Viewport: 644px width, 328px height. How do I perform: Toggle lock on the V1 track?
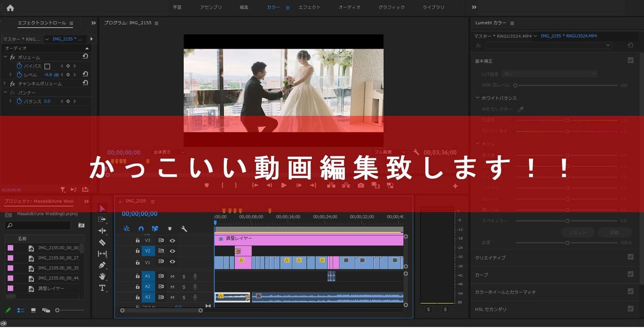[x=138, y=262]
